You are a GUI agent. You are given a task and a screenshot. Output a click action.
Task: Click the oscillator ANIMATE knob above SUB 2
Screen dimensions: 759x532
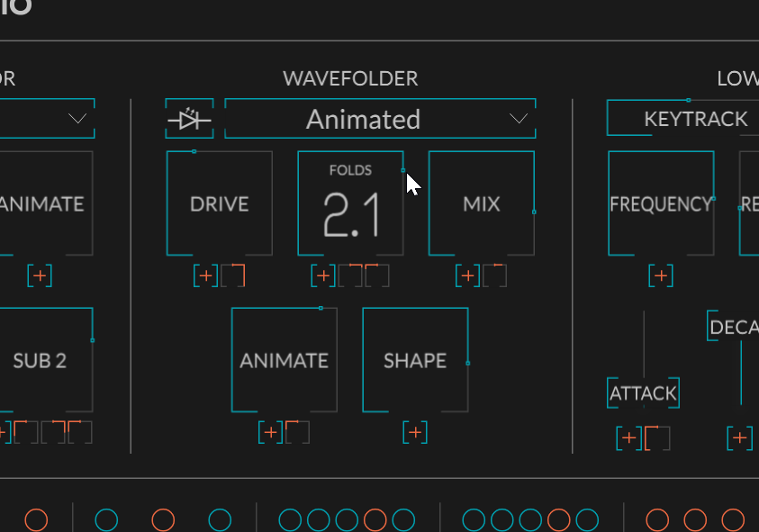point(46,203)
